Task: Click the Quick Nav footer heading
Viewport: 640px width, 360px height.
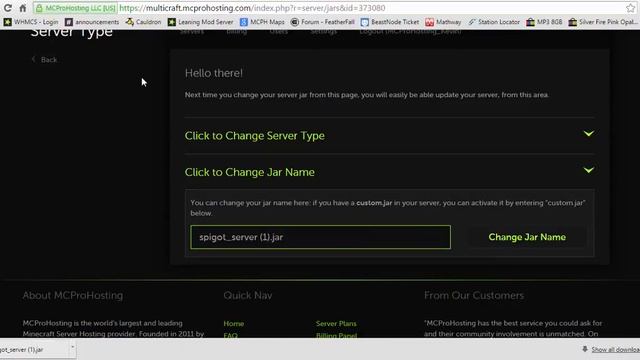Action: (x=248, y=295)
